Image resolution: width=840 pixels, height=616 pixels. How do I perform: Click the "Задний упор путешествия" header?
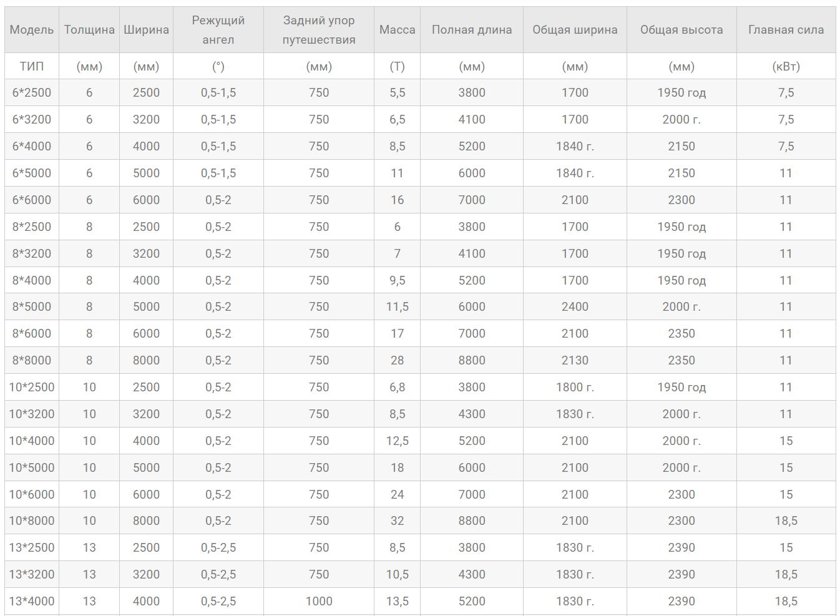click(318, 30)
